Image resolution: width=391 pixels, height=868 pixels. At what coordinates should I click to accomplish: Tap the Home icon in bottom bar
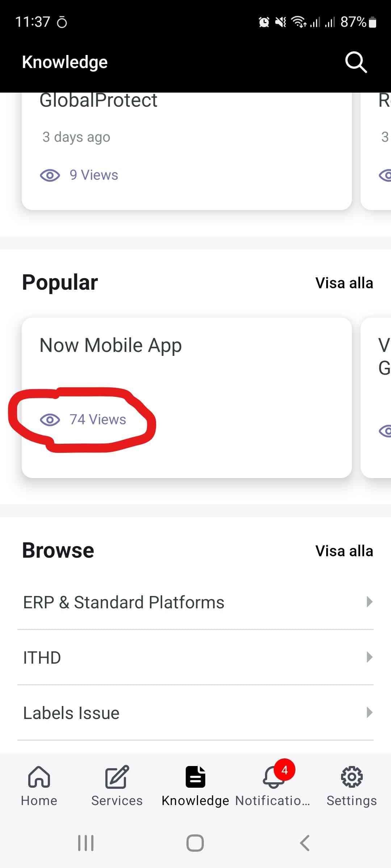(39, 776)
